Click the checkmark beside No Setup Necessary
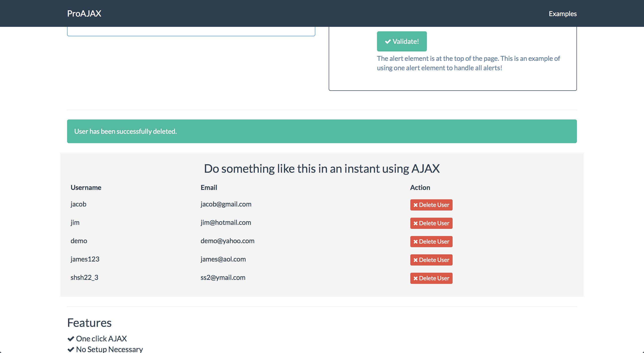The image size is (644, 353). (x=71, y=349)
